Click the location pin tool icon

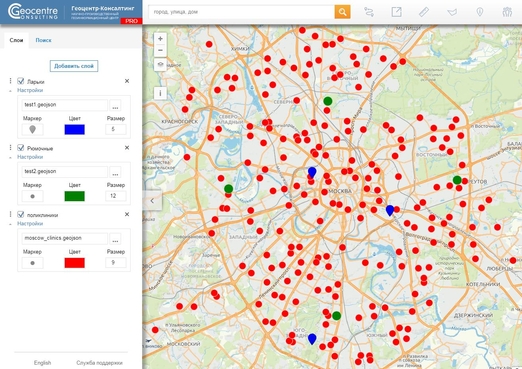pyautogui.click(x=480, y=12)
